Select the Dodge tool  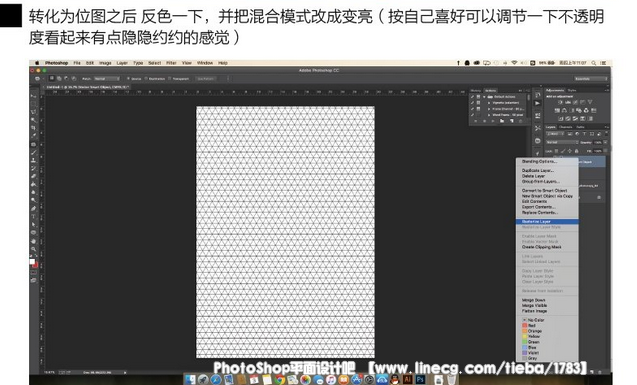point(33,200)
